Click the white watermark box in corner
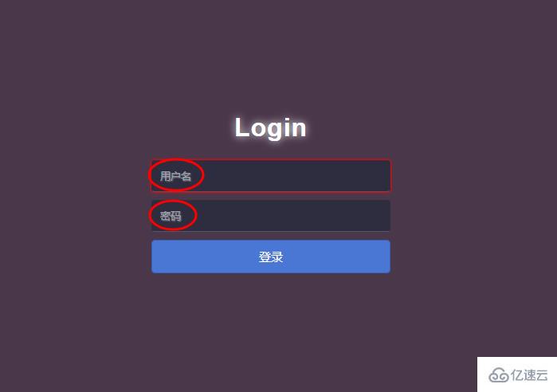The height and width of the screenshot is (392, 557). coord(517,374)
